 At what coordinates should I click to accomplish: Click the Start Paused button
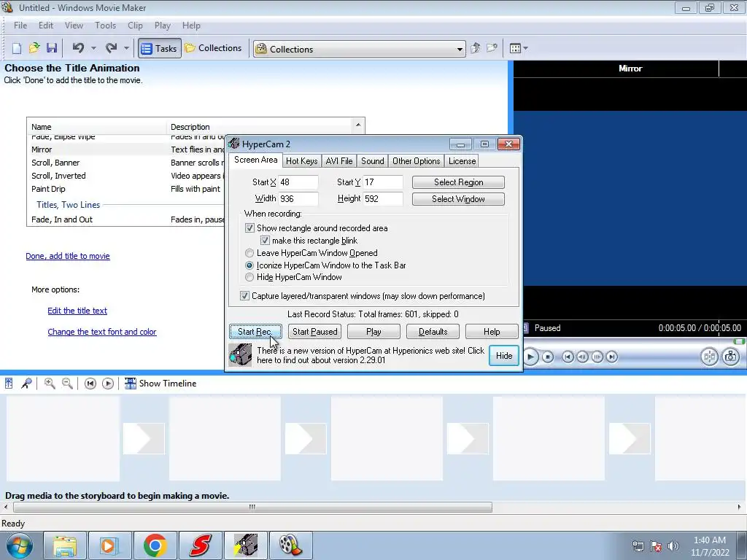tap(315, 332)
